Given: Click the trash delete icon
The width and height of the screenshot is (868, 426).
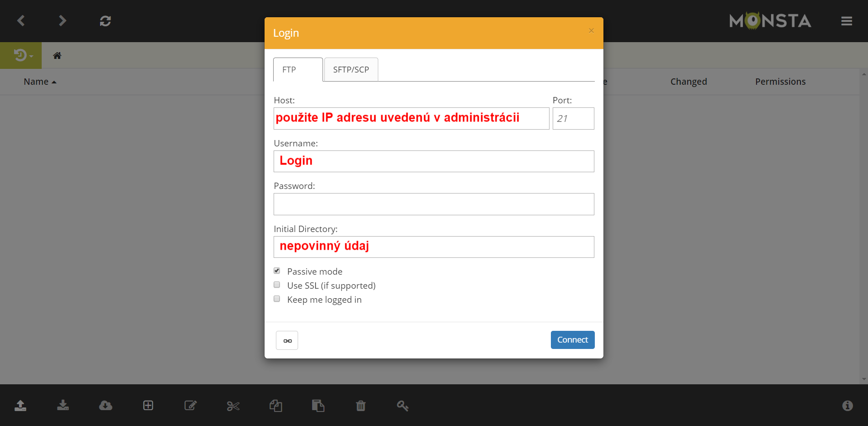Looking at the screenshot, I should 361,406.
